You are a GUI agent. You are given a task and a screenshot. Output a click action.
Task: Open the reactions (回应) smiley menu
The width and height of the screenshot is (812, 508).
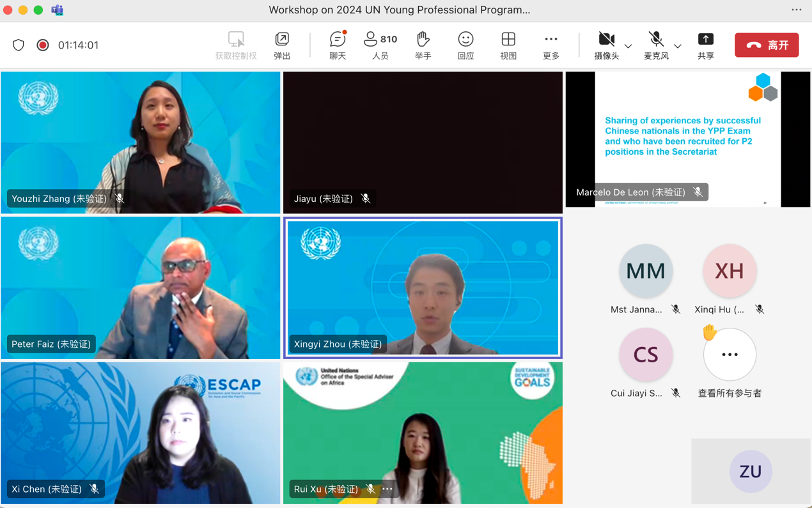tap(465, 45)
